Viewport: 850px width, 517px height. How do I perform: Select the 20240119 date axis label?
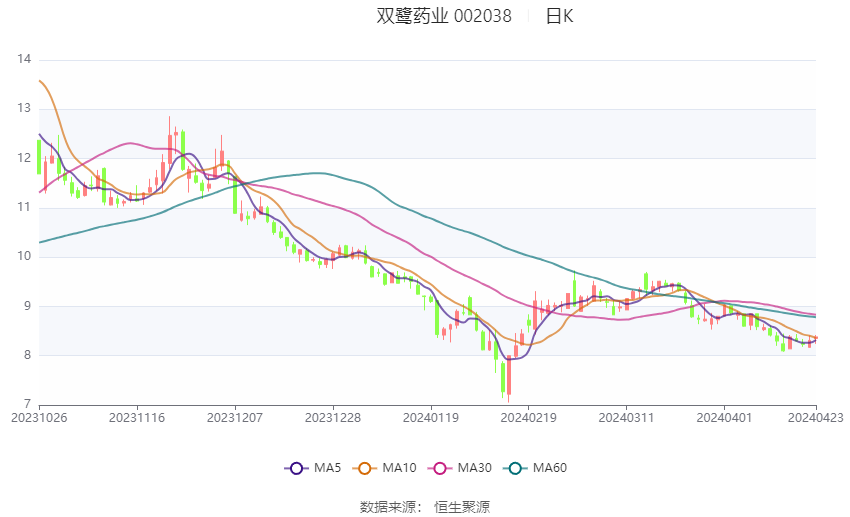(430, 418)
